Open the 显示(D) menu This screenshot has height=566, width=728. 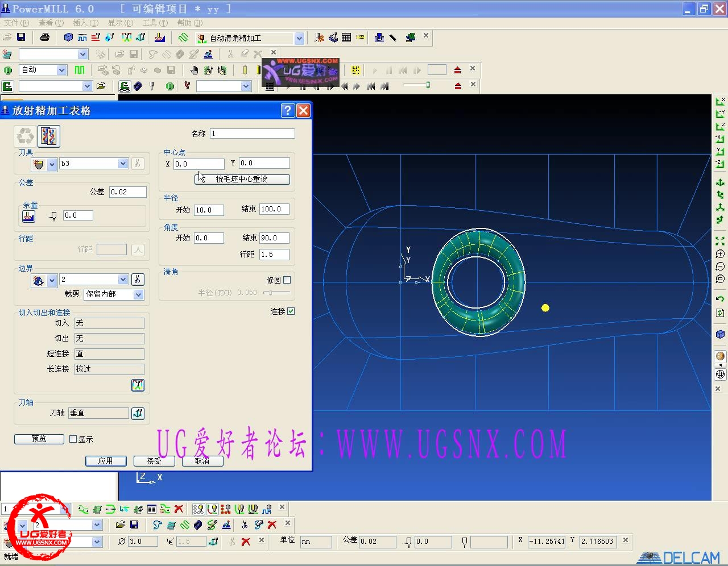click(x=120, y=23)
